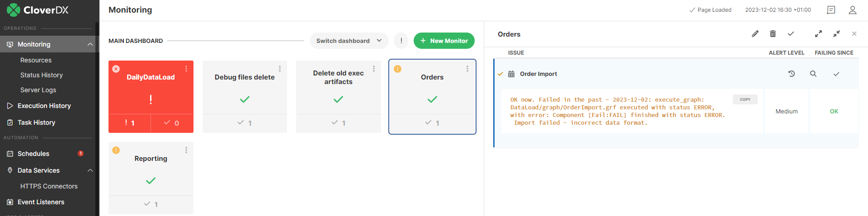
Task: Go to Execution History
Action: [44, 106]
